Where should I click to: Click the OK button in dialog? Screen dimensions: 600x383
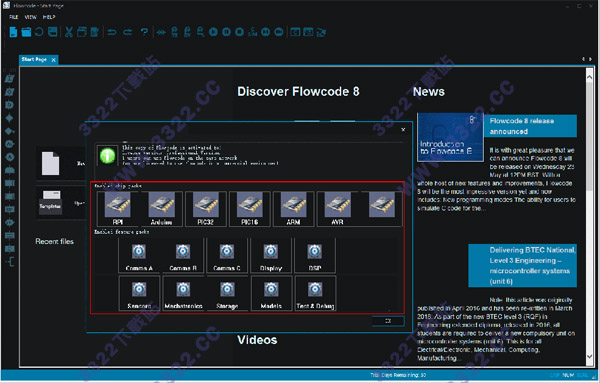[x=388, y=321]
